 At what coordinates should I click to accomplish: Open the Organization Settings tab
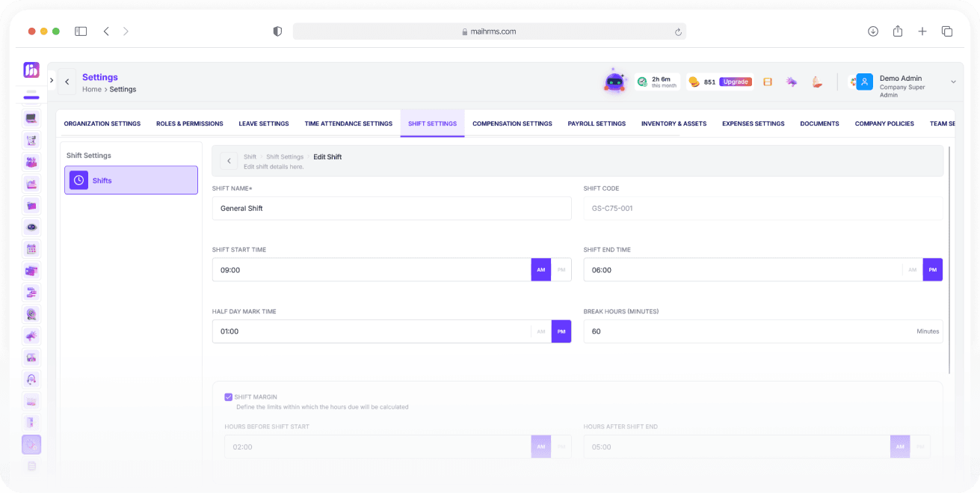point(102,123)
